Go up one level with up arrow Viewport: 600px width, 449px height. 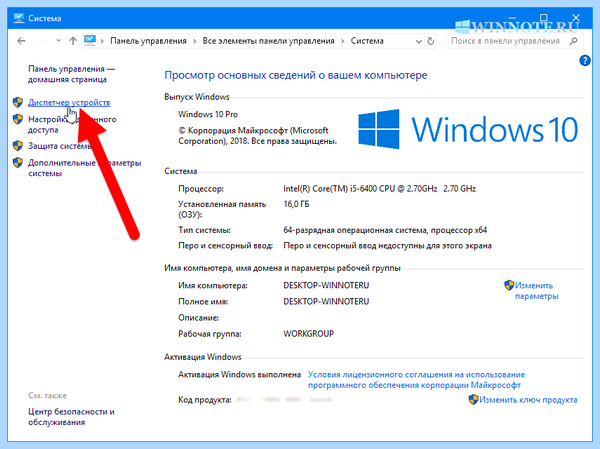pyautogui.click(x=73, y=41)
